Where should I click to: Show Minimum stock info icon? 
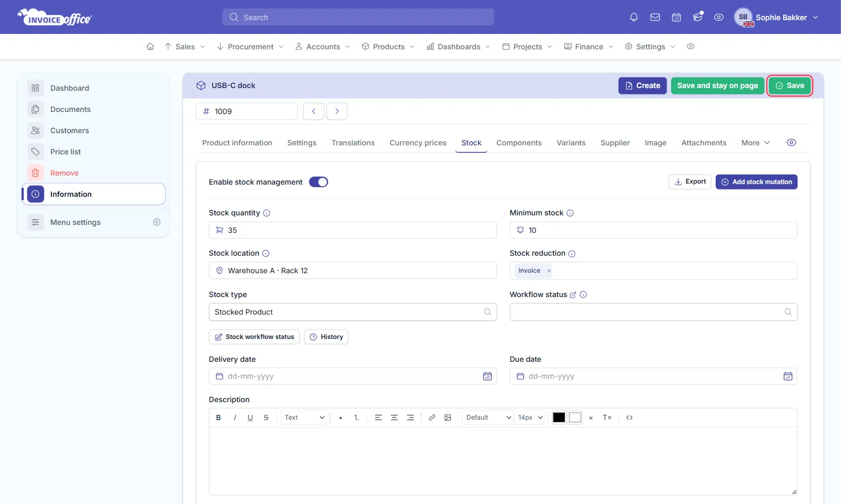pos(570,213)
